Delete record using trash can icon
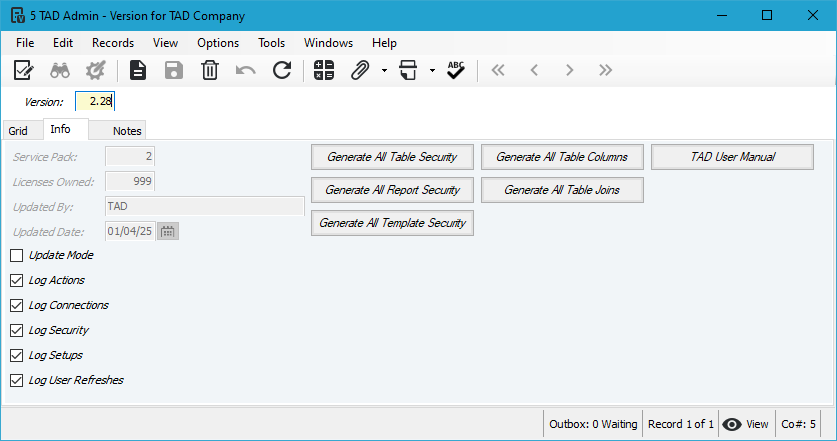Viewport: 837px width, 441px height. click(210, 70)
